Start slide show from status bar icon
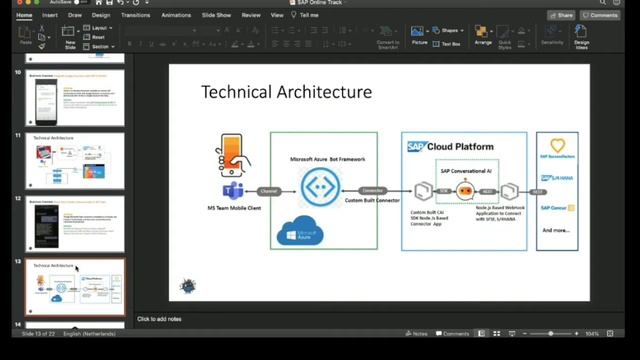This screenshot has height=360, width=640. coord(512,333)
